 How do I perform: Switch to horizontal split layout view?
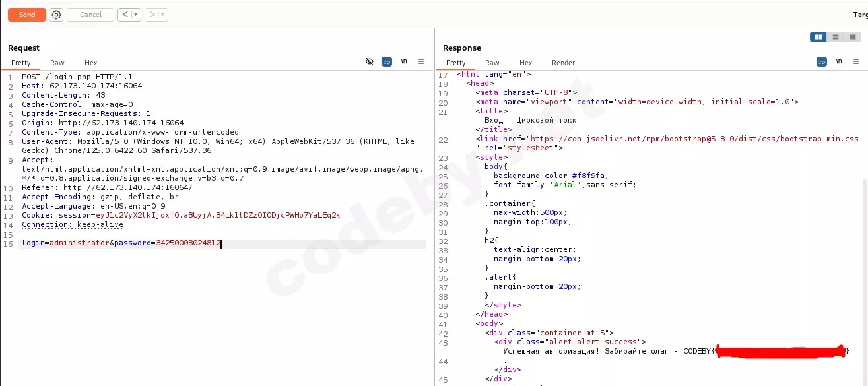[x=836, y=37]
